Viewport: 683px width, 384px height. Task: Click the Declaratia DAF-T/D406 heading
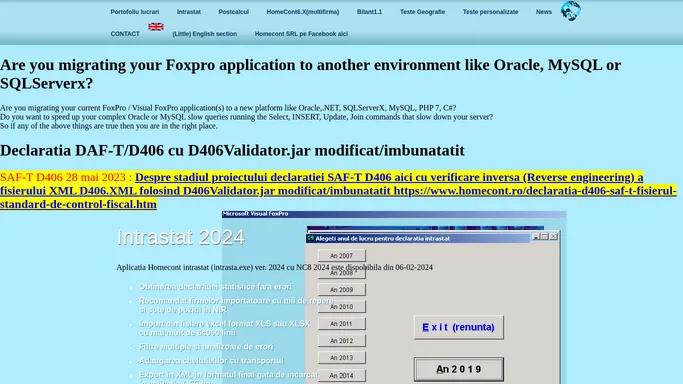click(x=232, y=150)
